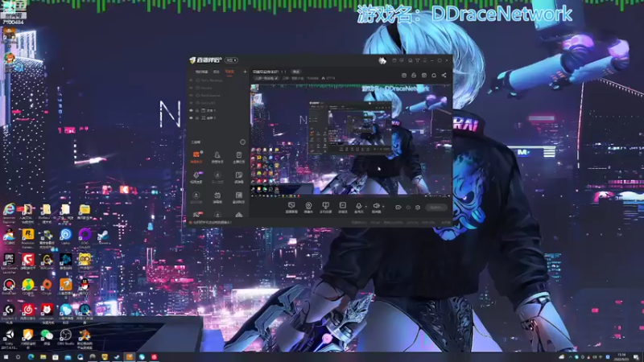The image size is (644, 362).
Task: Open File Explorer from taskbar
Action: coord(43,357)
